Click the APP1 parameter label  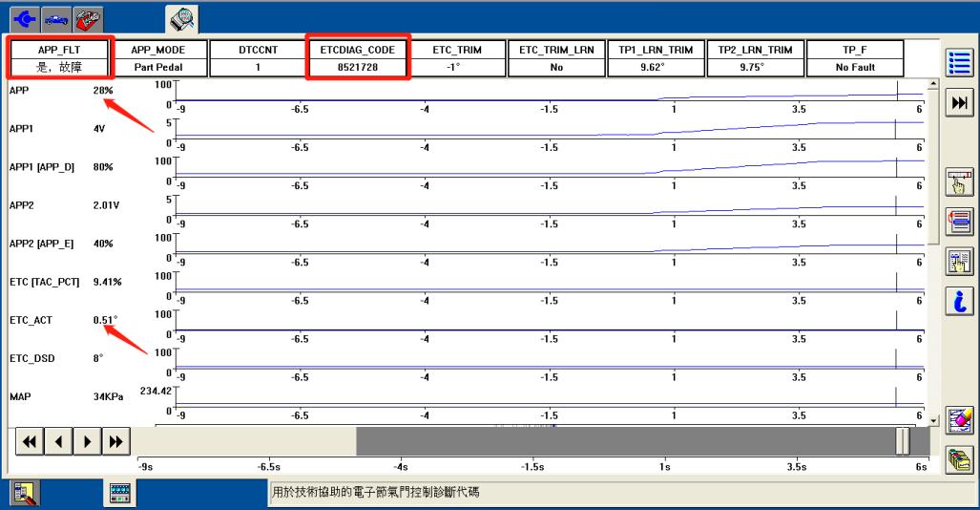coord(21,128)
